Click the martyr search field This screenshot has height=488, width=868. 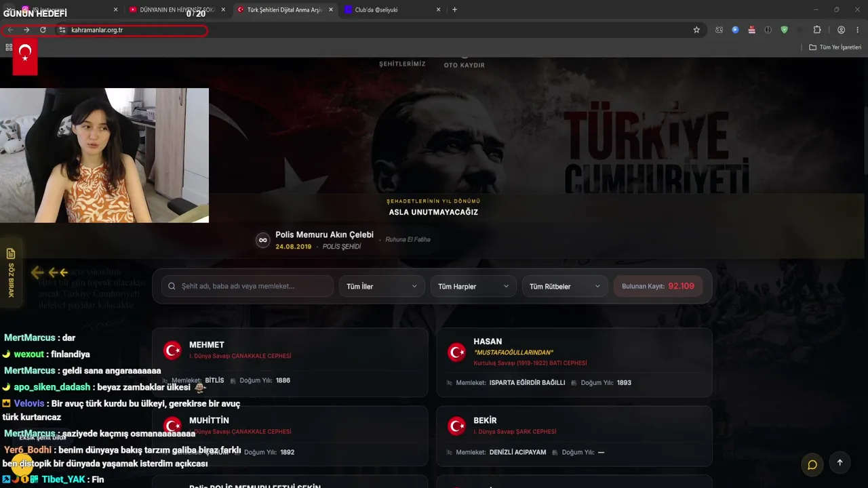click(x=248, y=286)
